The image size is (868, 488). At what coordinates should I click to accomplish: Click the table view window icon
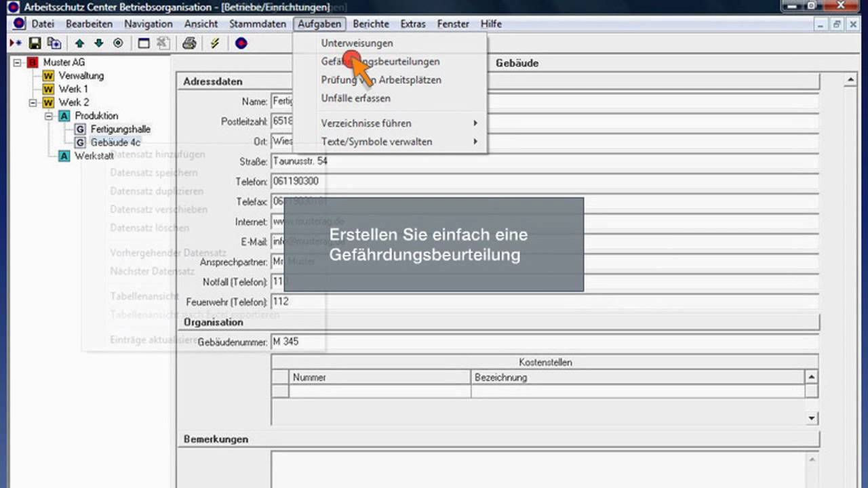(x=144, y=43)
